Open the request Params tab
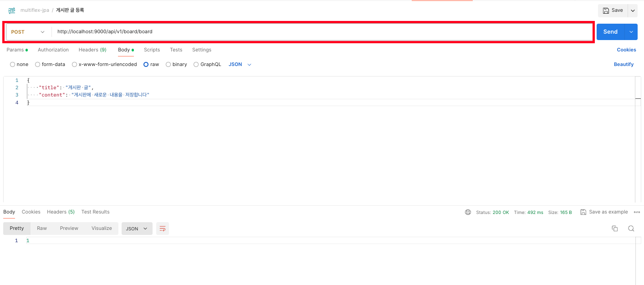The width and height of the screenshot is (644, 285). pos(17,50)
